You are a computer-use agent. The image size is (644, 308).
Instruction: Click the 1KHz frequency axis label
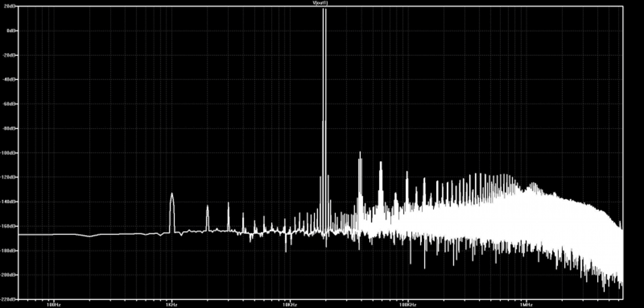click(172, 304)
